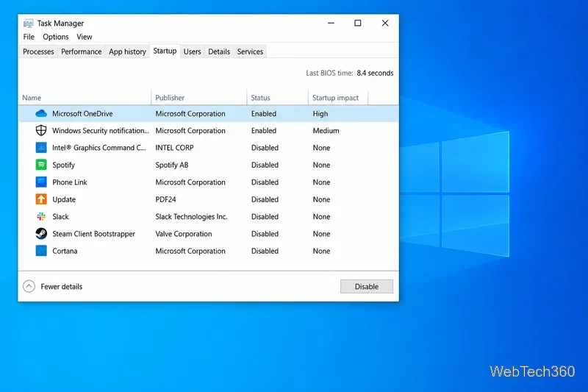Select the Phone Link row name

click(70, 182)
